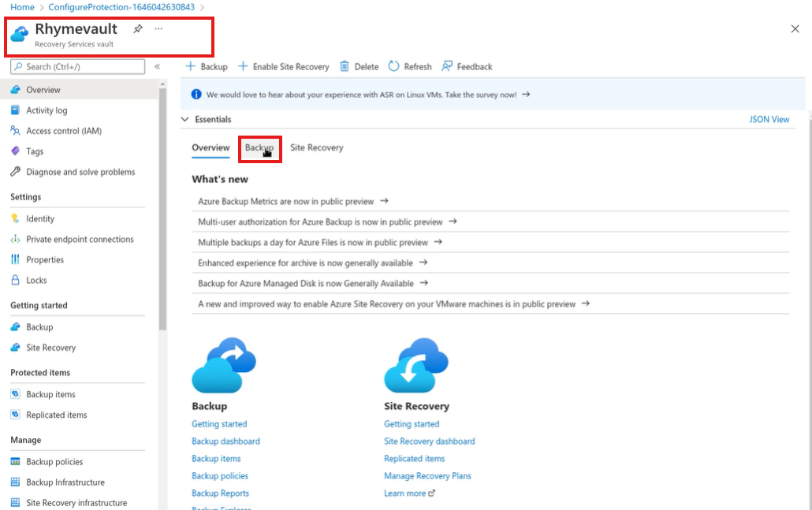Open Backup Reports link
The height and width of the screenshot is (510, 812).
point(220,493)
